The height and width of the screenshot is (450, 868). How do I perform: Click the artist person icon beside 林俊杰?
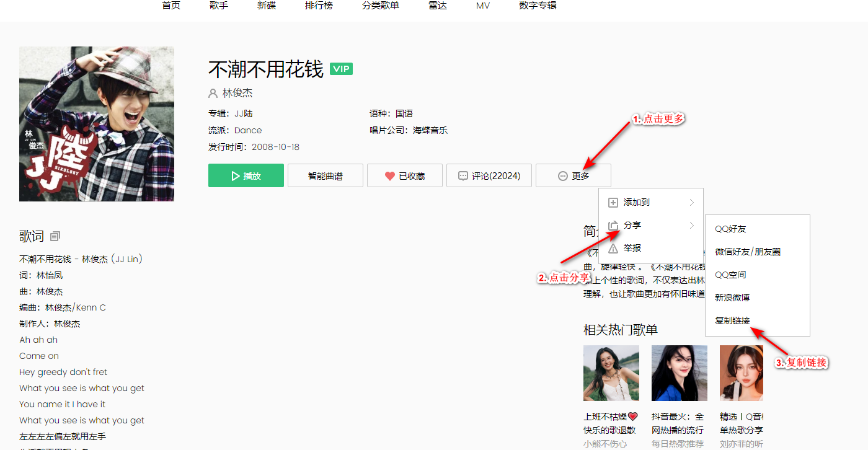point(213,94)
